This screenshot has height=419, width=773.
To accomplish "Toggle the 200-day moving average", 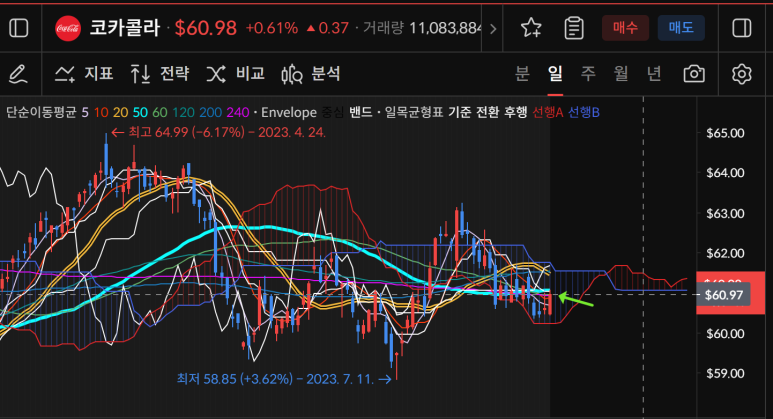I will pyautogui.click(x=211, y=112).
